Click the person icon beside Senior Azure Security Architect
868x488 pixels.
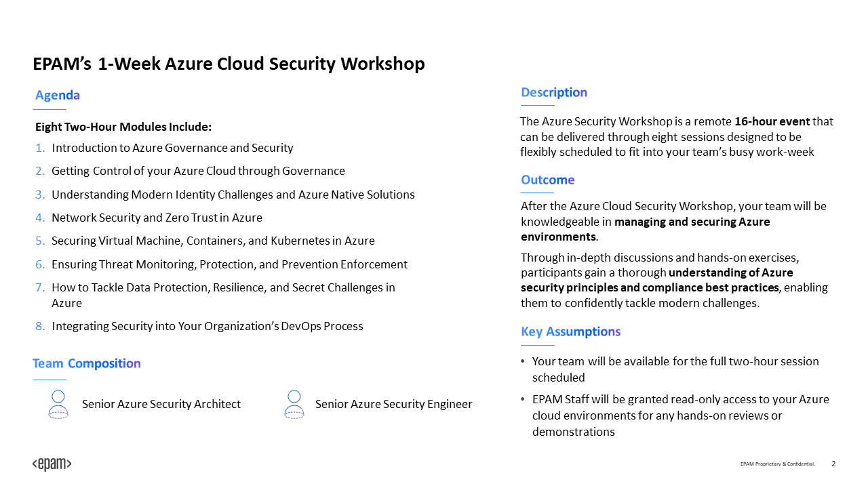(x=58, y=404)
